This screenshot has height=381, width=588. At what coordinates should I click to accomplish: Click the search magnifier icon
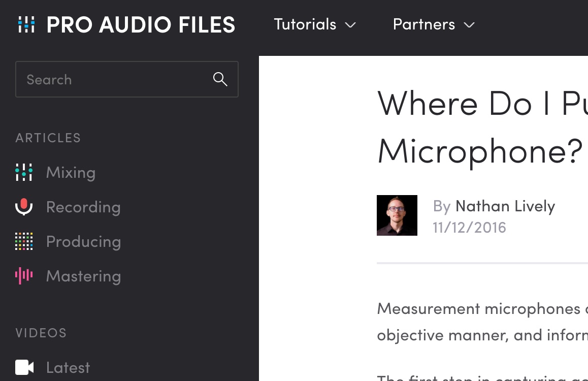pos(220,79)
